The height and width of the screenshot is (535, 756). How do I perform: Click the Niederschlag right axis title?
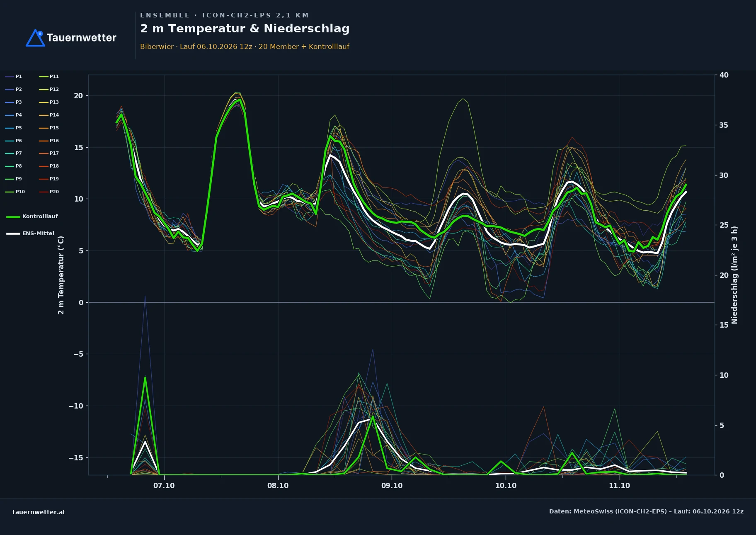[x=734, y=275]
